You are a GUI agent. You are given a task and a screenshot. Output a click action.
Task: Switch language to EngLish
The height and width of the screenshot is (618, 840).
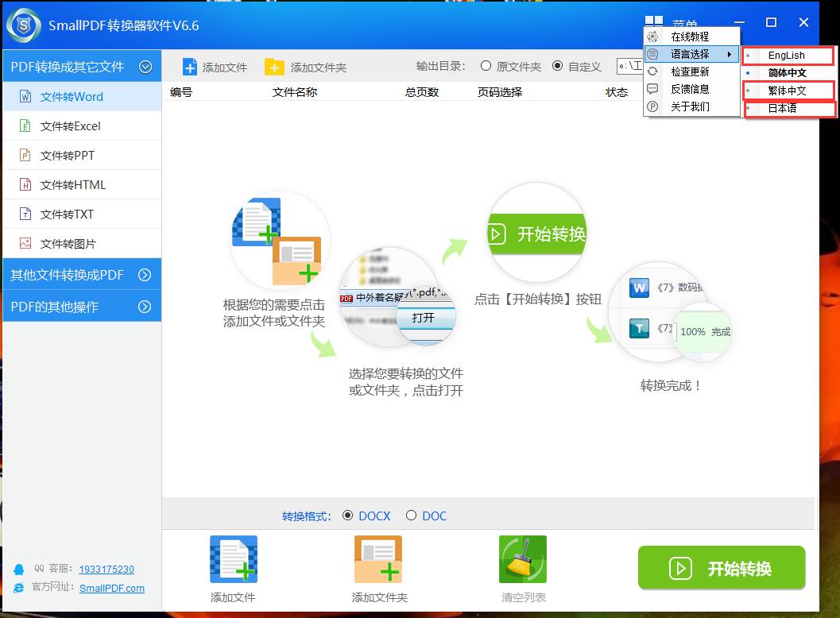788,55
